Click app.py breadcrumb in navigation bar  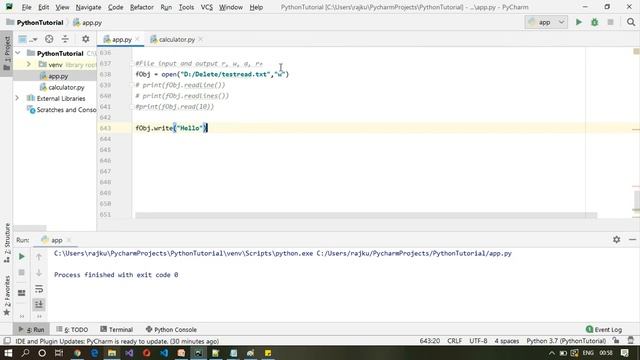click(87, 22)
